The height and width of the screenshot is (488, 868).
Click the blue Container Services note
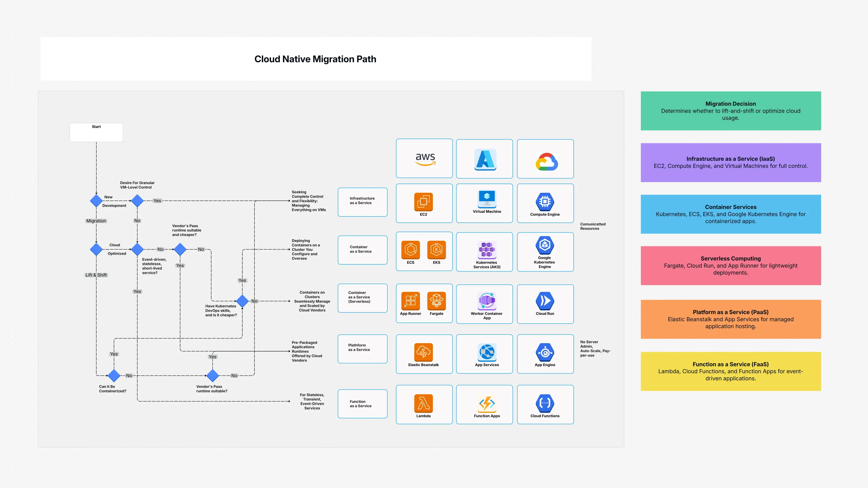[x=730, y=214]
